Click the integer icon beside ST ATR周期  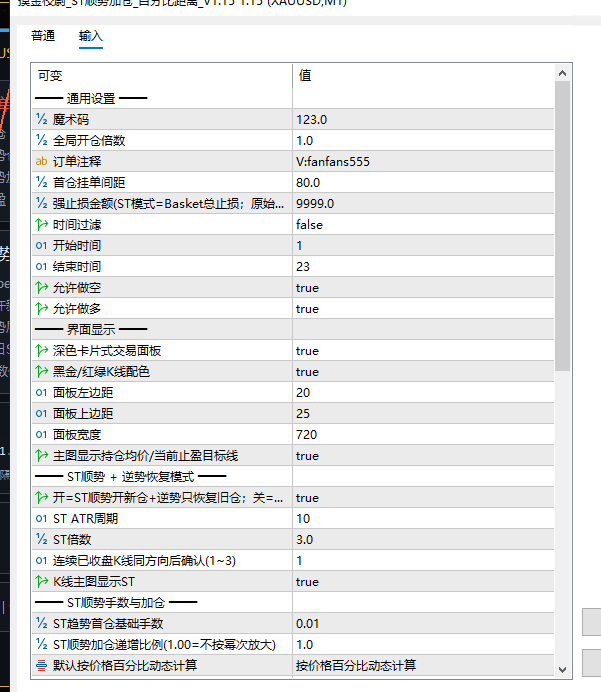(41, 519)
